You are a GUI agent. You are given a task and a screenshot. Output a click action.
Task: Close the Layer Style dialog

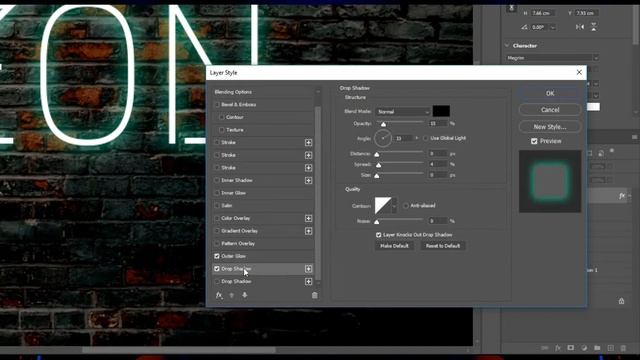coord(579,72)
